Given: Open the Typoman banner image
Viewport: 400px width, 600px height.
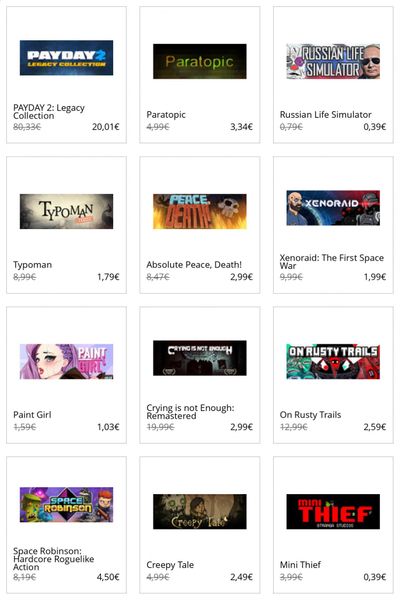Looking at the screenshot, I should point(66,211).
